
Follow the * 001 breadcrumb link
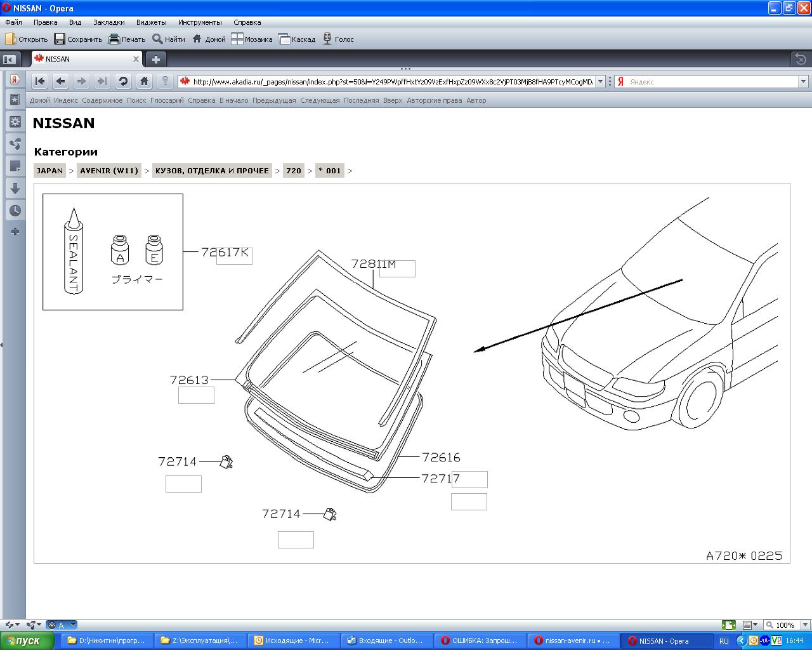(330, 170)
